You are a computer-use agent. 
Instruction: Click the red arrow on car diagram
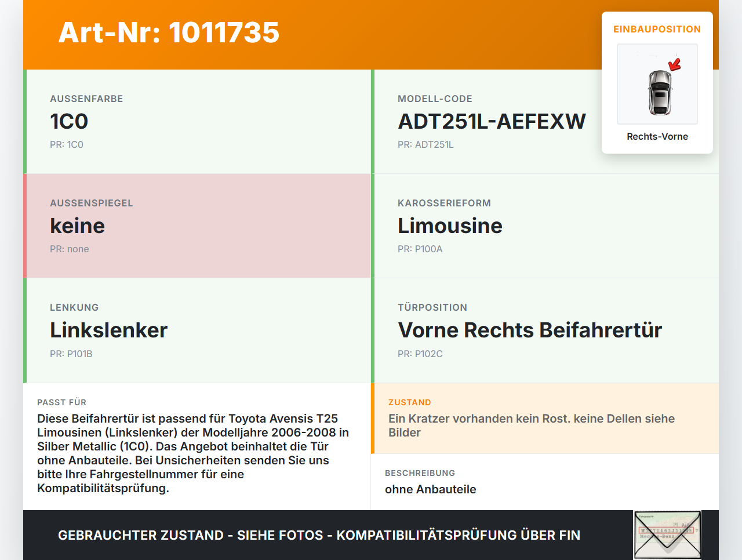pos(675,64)
